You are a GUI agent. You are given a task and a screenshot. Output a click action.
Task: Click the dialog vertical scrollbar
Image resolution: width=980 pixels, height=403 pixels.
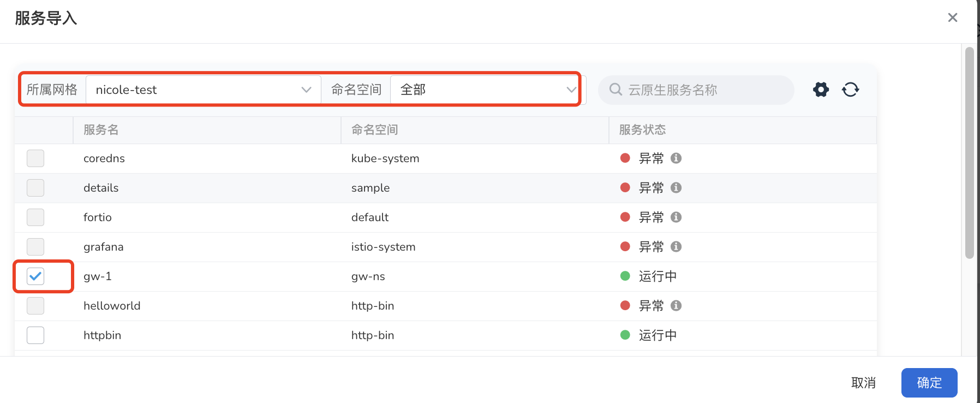(x=969, y=153)
